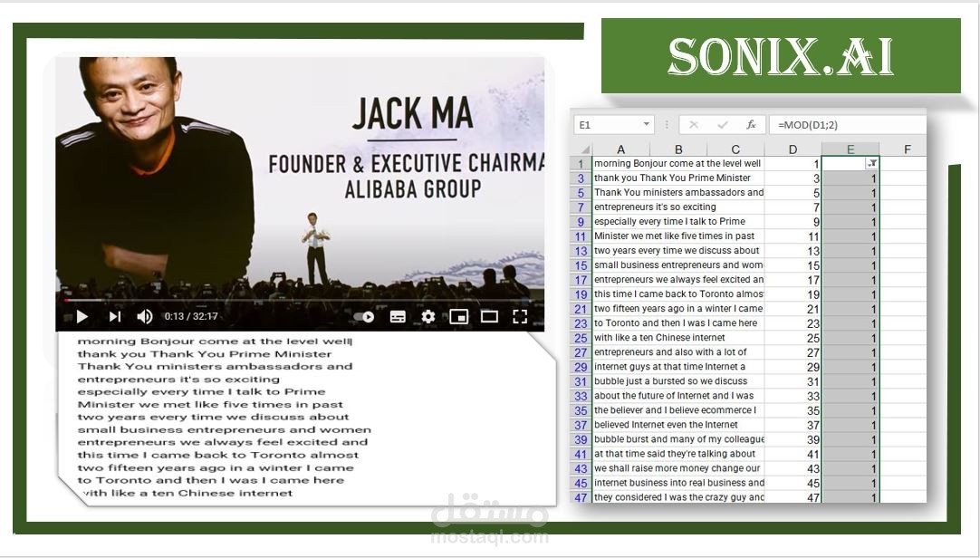
Task: Cancel the formula entry with X
Action: tap(693, 124)
